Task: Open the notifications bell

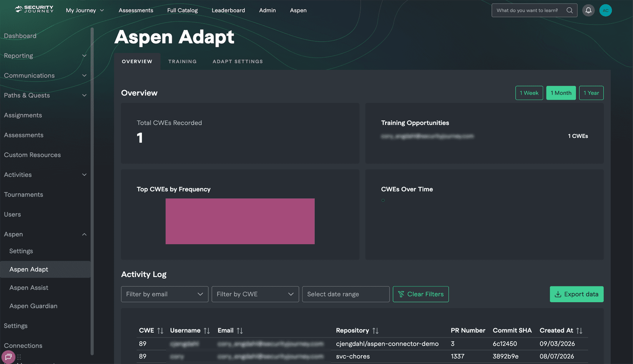Action: [x=588, y=10]
